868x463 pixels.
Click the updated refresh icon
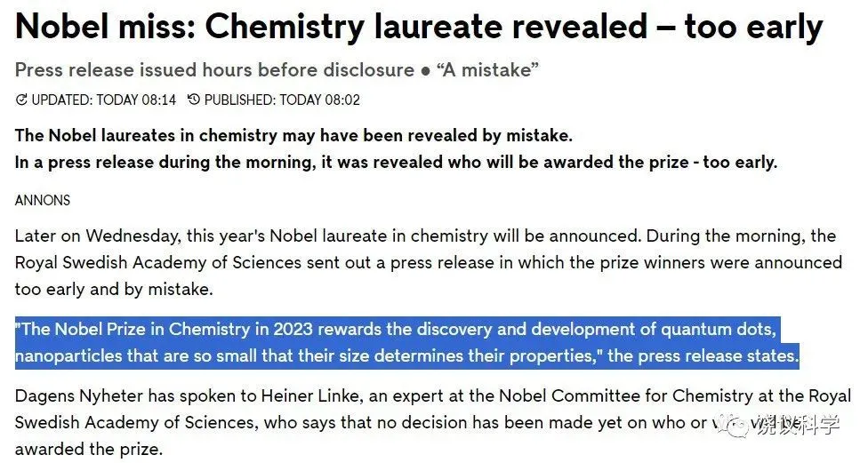(x=21, y=100)
